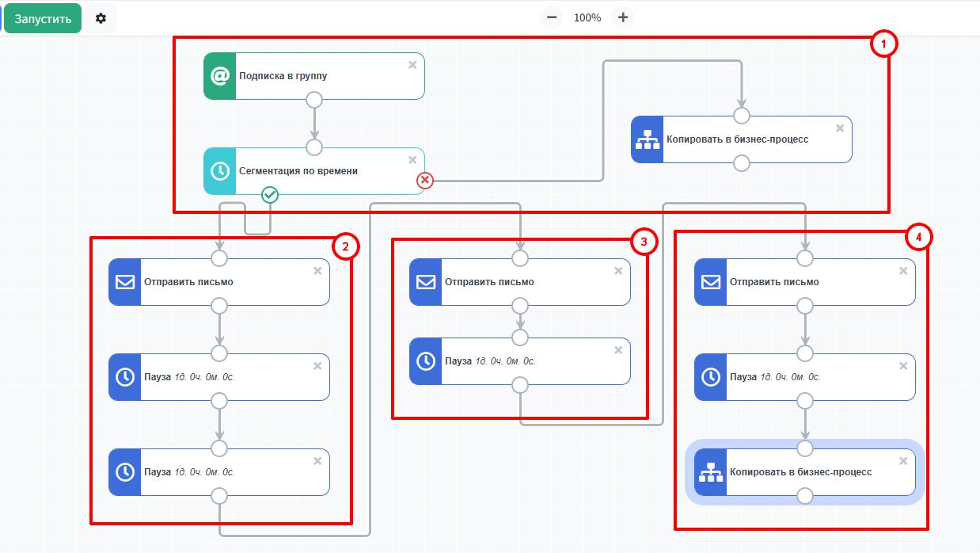The width and height of the screenshot is (980, 553).
Task: Click the envelope icon of the middle Отправить письмо
Action: tap(425, 282)
